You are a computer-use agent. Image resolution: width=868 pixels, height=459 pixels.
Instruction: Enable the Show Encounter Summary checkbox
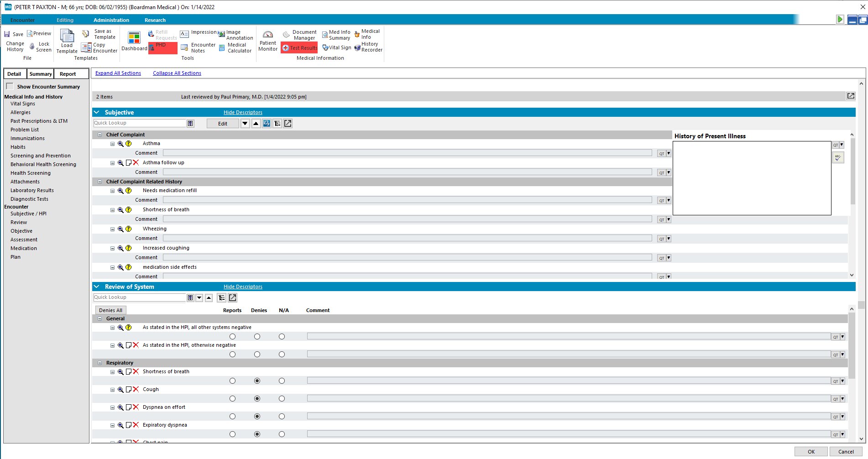pyautogui.click(x=10, y=86)
